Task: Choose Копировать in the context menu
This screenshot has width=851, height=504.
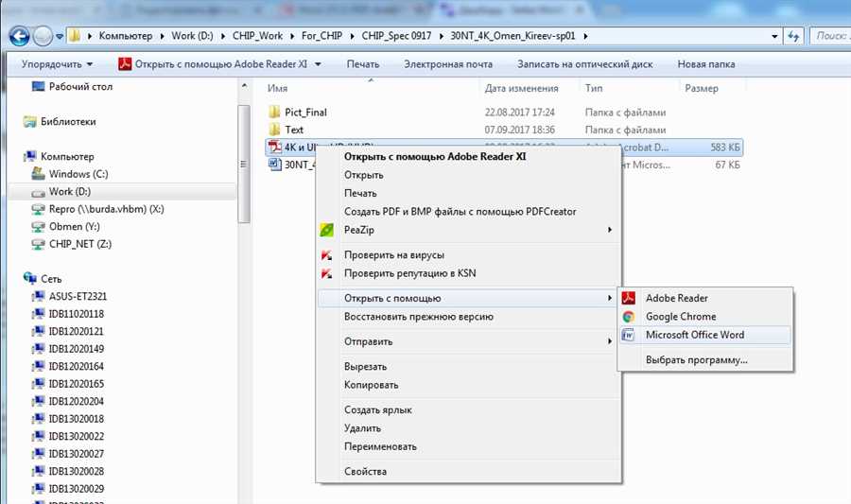Action: [372, 385]
